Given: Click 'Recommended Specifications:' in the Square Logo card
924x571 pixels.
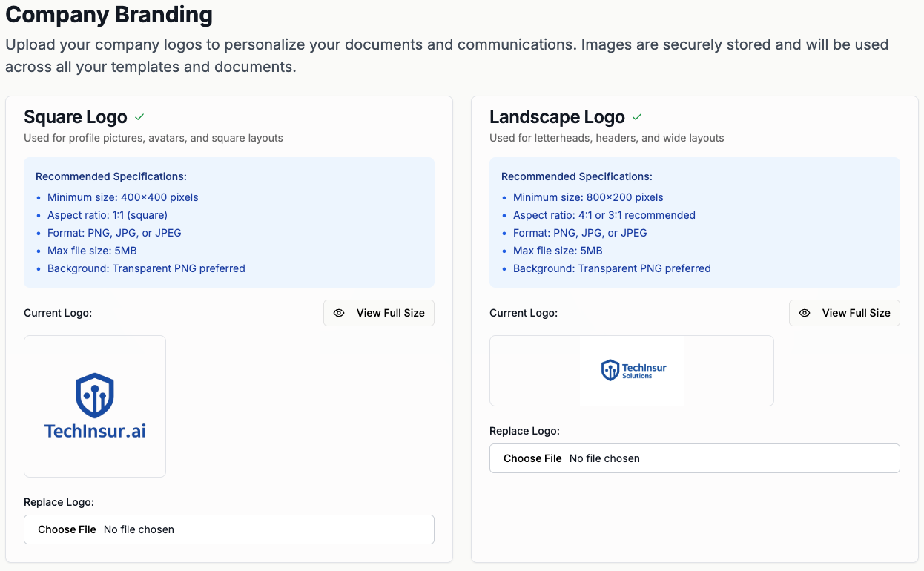Looking at the screenshot, I should pos(111,176).
